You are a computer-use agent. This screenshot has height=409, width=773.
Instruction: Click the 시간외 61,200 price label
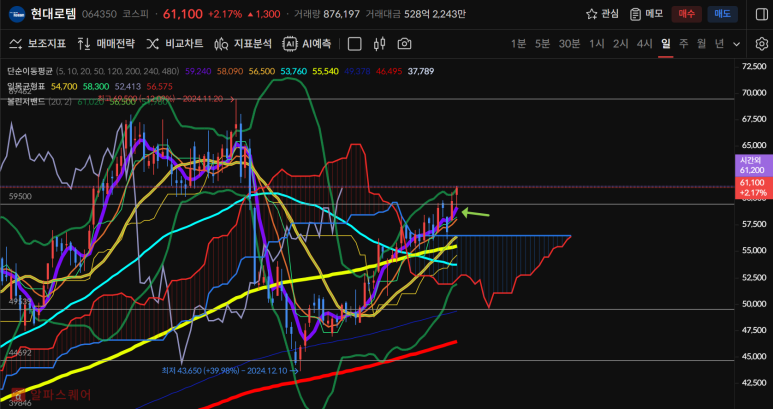click(752, 165)
